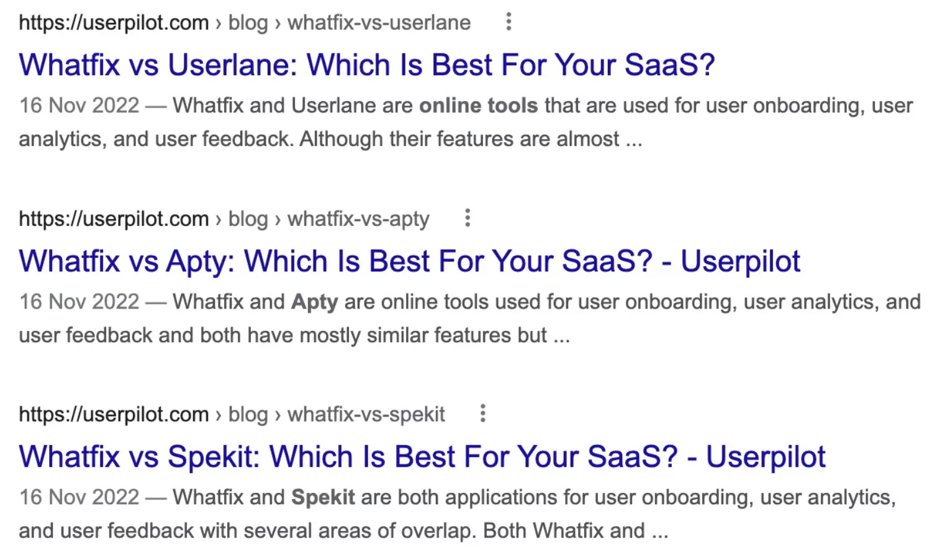The height and width of the screenshot is (560, 945).
Task: Click the date on the Apty snippet
Action: [x=79, y=302]
